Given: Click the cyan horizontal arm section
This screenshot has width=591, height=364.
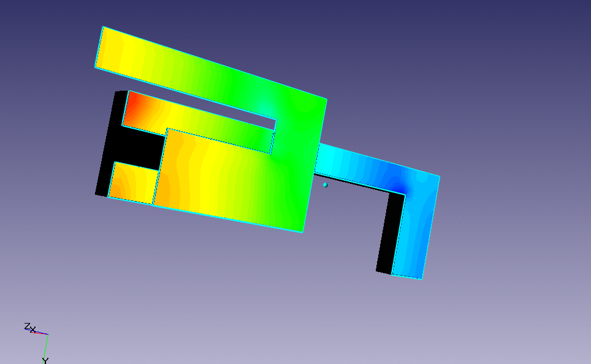Looking at the screenshot, I should coord(343,161).
